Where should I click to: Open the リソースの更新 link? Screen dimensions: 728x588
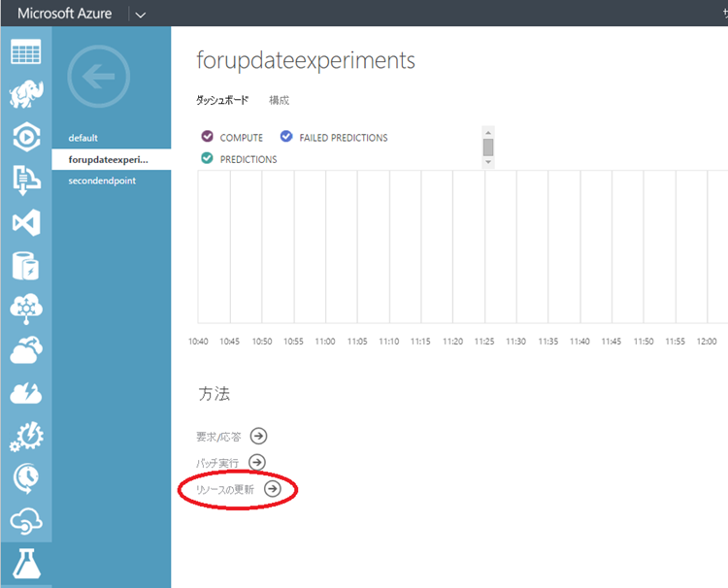pyautogui.click(x=225, y=490)
